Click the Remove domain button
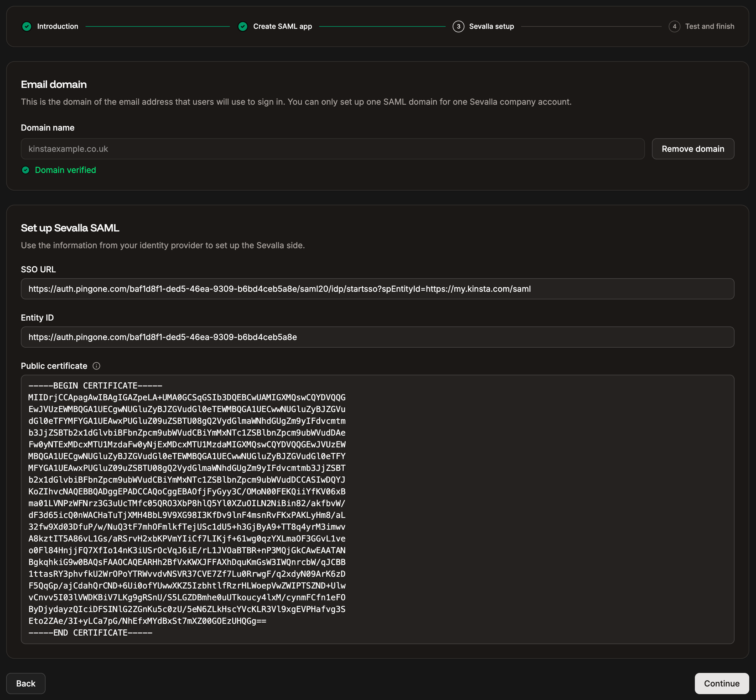 693,149
